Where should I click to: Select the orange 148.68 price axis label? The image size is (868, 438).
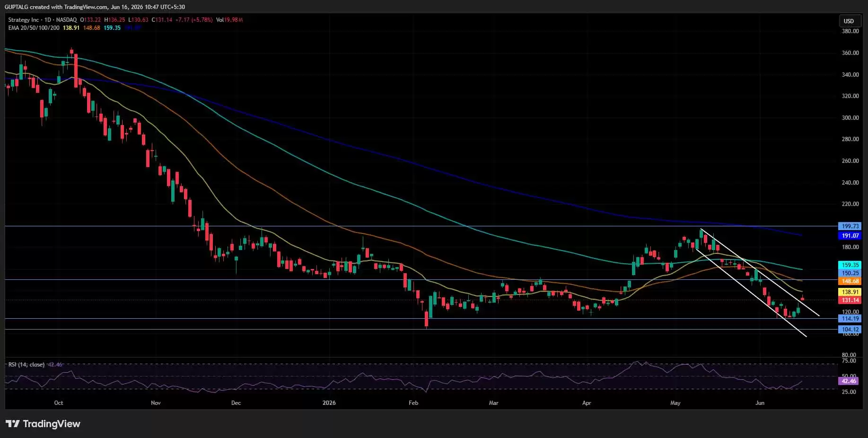click(850, 281)
